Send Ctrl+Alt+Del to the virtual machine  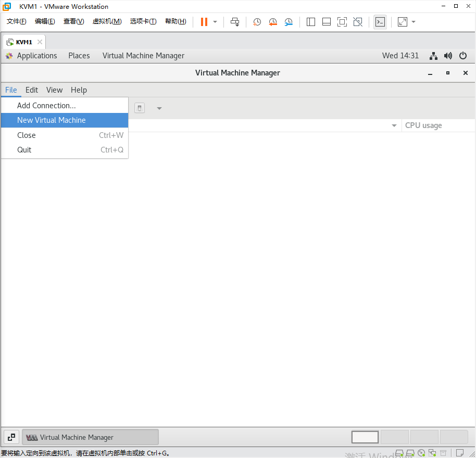click(235, 22)
